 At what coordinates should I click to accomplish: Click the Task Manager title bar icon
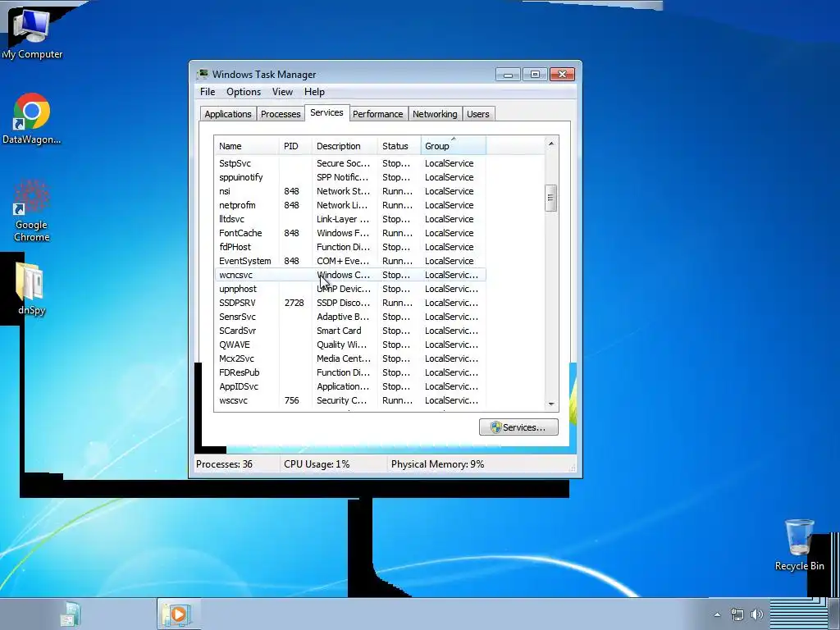(203, 74)
